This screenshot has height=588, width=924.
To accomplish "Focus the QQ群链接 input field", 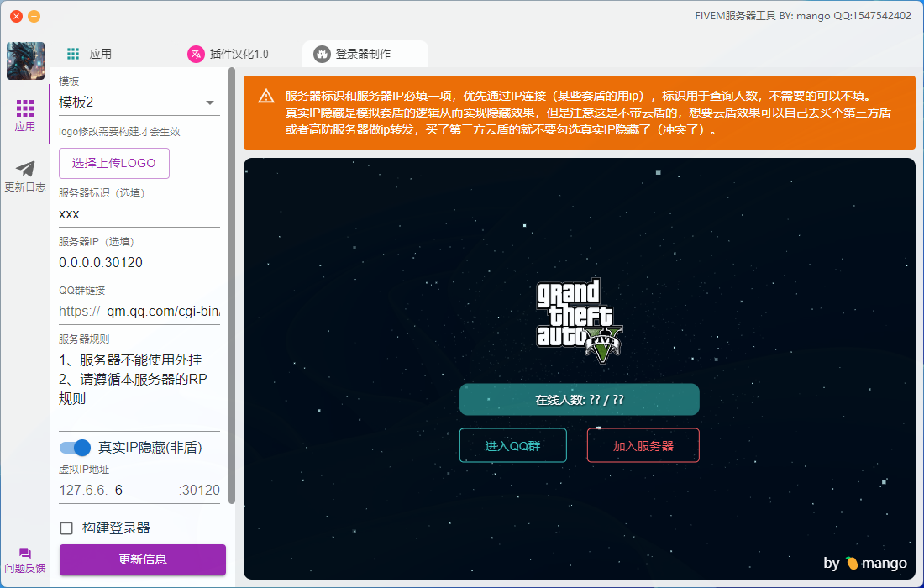I will [139, 311].
